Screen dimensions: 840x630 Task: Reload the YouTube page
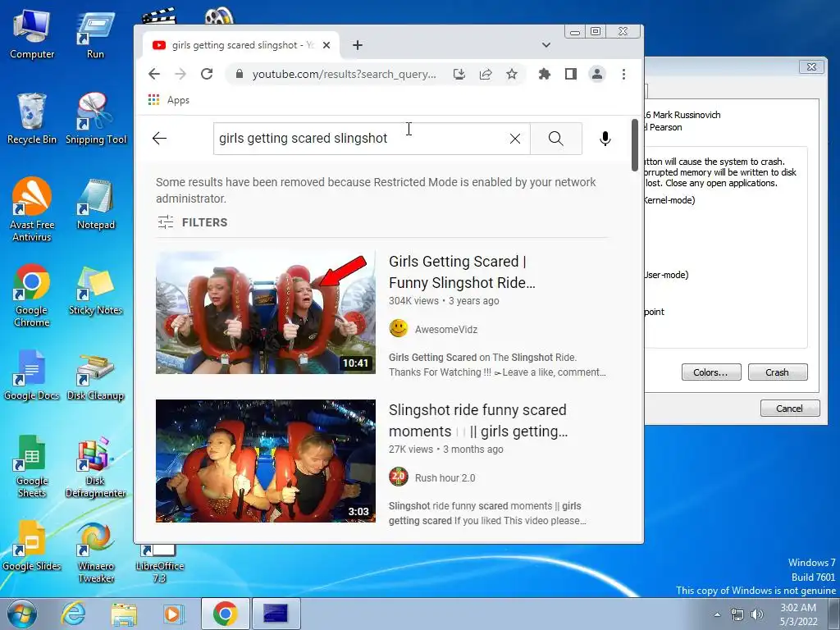pos(207,74)
